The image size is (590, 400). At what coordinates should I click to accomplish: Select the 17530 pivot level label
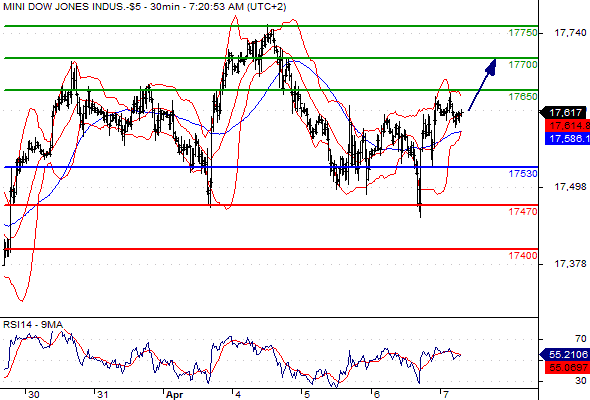[523, 173]
